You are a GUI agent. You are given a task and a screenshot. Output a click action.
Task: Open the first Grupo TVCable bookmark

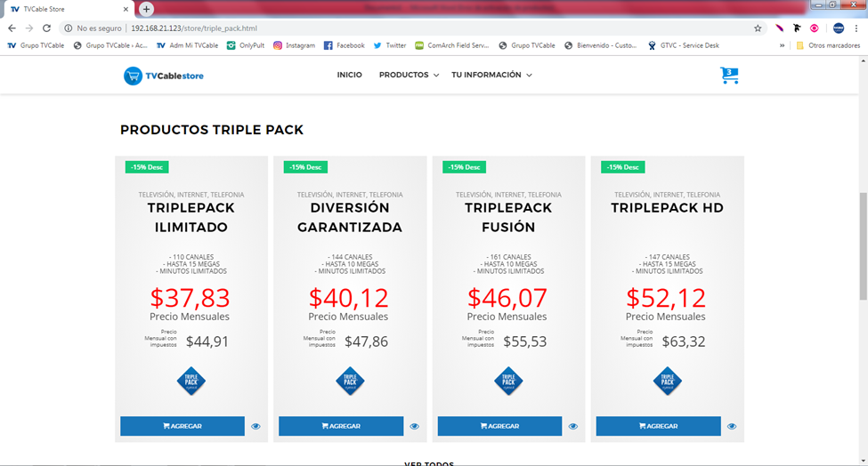pyautogui.click(x=36, y=45)
